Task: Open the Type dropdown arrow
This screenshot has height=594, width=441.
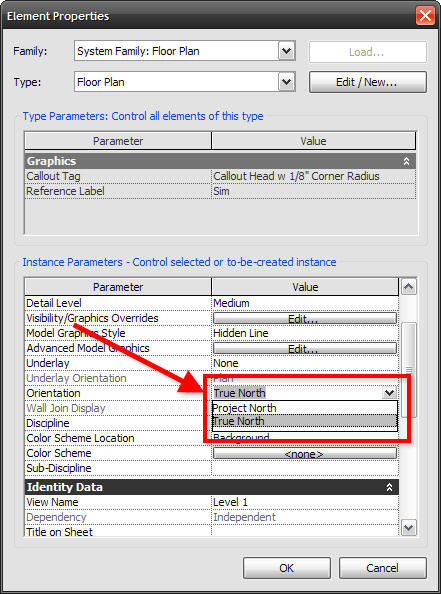Action: tap(286, 82)
